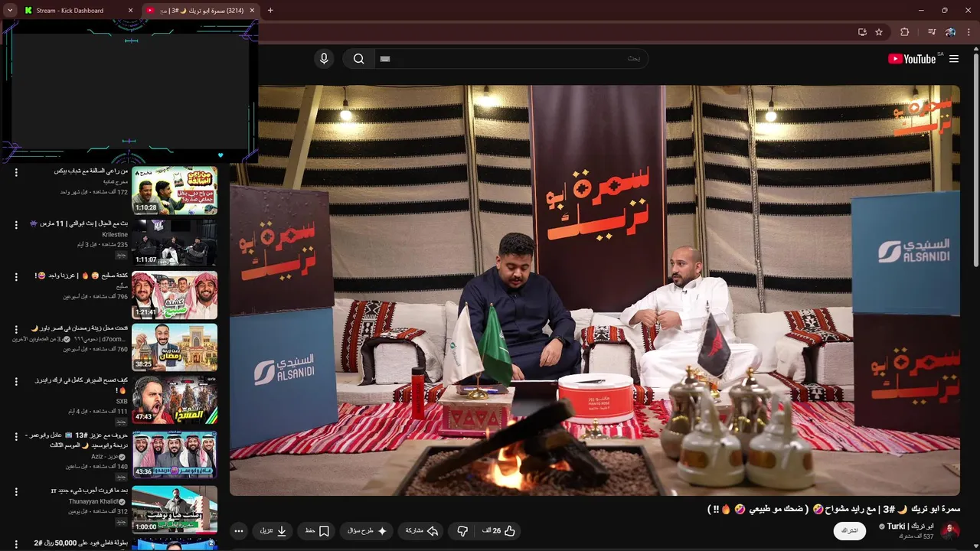Image resolution: width=980 pixels, height=551 pixels.
Task: Click the main video player
Action: click(x=595, y=290)
